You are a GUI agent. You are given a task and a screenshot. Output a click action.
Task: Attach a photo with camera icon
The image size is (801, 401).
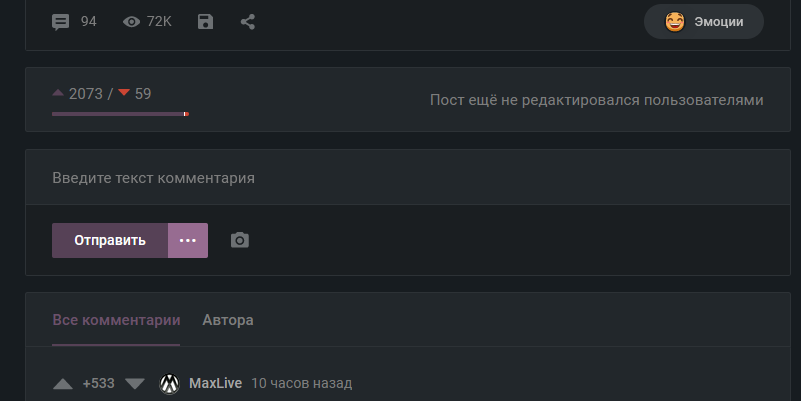pos(239,240)
